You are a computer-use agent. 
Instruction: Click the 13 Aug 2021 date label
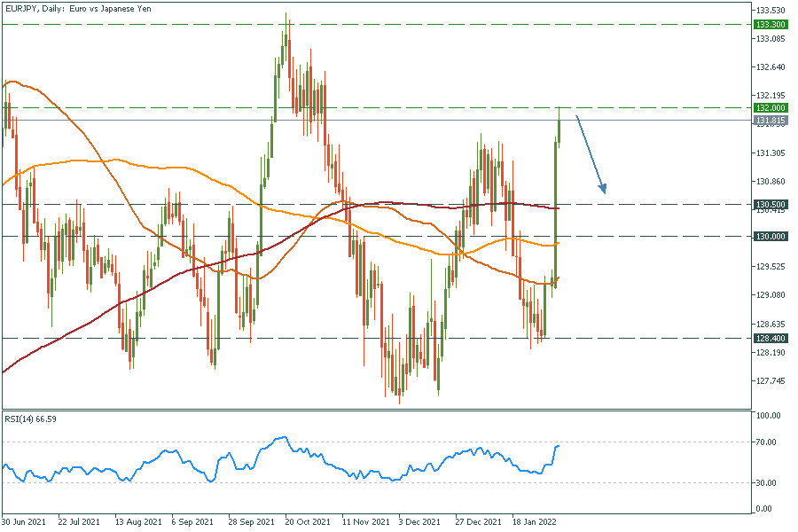tap(139, 522)
